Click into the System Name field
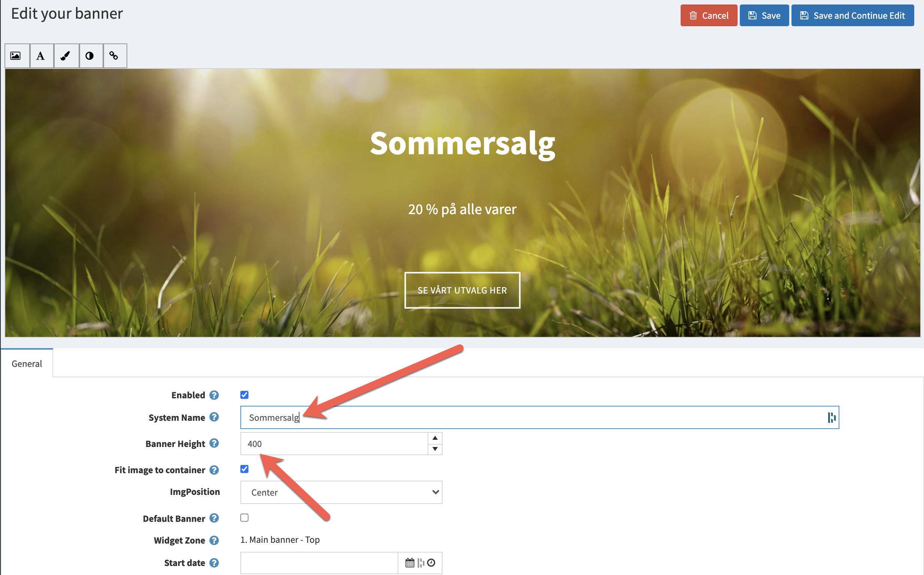Image resolution: width=924 pixels, height=575 pixels. pos(532,417)
